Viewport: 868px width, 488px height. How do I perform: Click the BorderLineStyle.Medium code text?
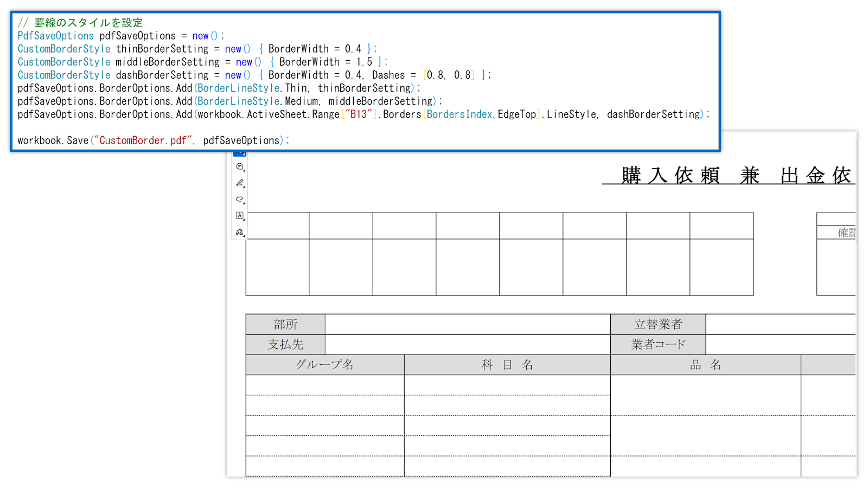[x=258, y=101]
